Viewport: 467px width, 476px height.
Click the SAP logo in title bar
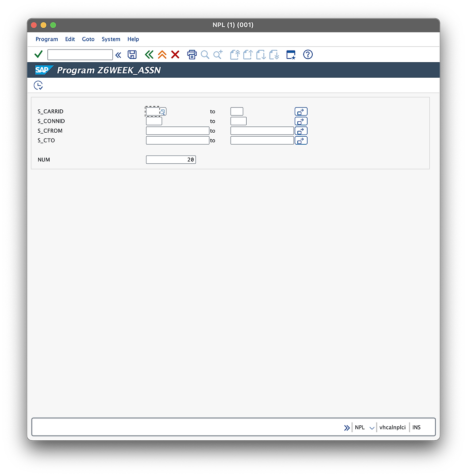[44, 70]
